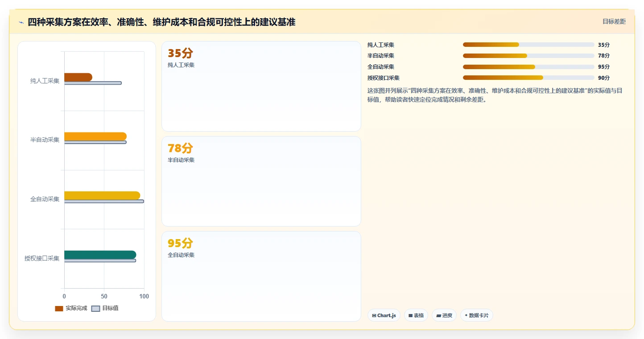Viewport: 644px width, 339px height.
Task: Click 授权接口采集 y-axis label in chart
Action: coord(42,258)
